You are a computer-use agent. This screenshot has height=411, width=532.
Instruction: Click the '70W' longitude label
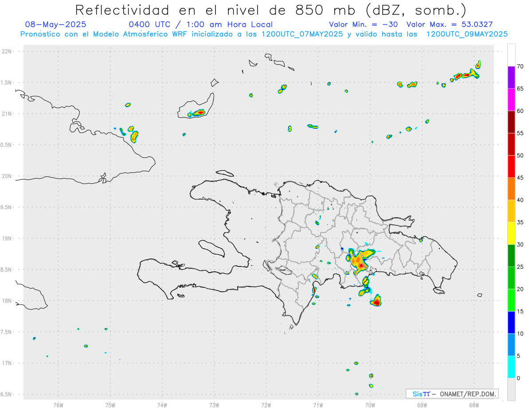pos(370,404)
